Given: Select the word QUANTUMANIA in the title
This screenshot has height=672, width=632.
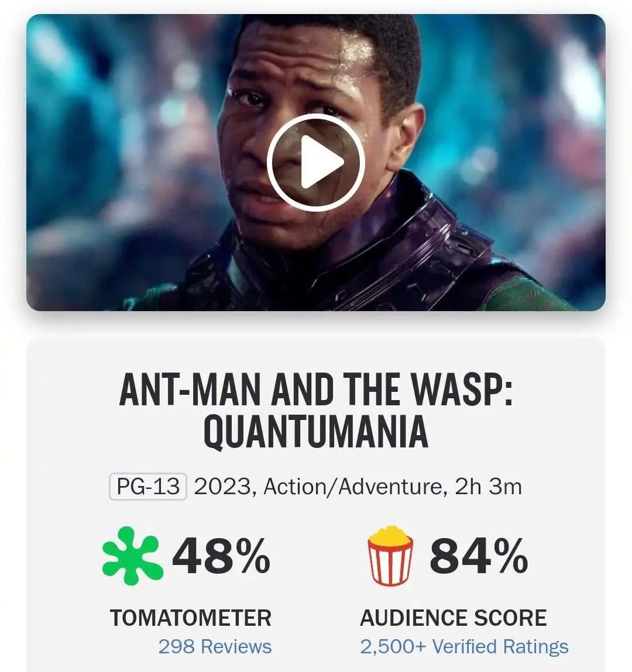Looking at the screenshot, I should (x=315, y=433).
